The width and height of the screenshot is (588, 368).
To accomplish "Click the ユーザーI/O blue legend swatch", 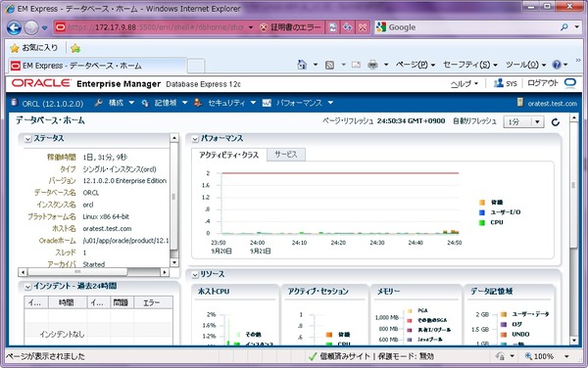I will (x=482, y=212).
